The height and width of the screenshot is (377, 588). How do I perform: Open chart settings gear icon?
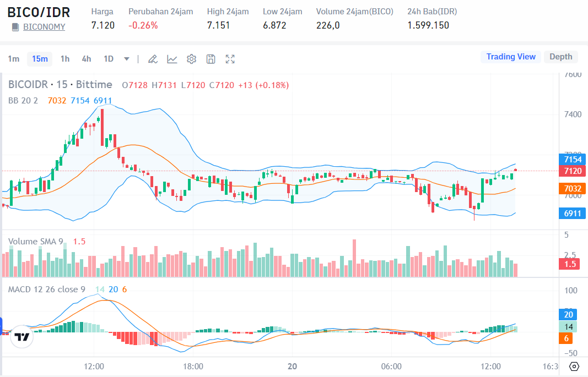pos(192,59)
